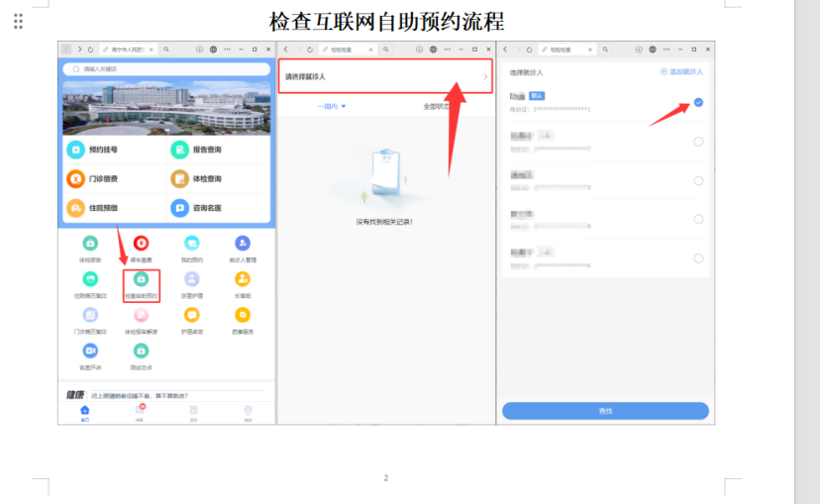
Task: Click the blue button below the patient list
Action: 605,411
